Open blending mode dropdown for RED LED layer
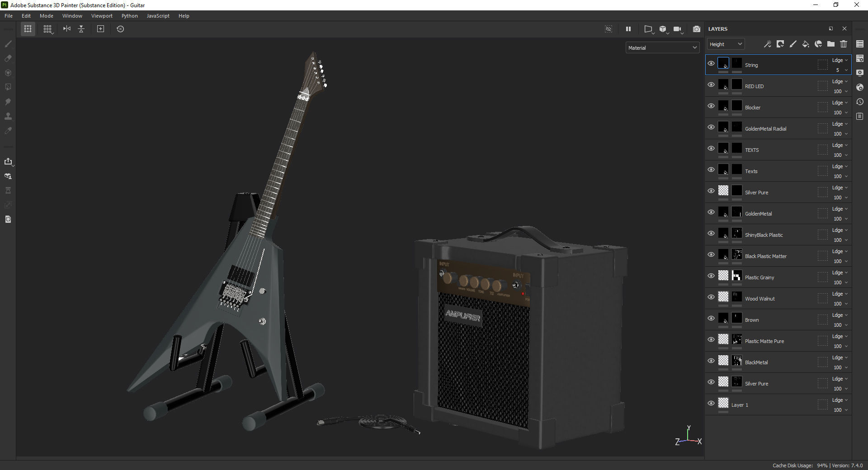868x470 pixels. tap(840, 81)
